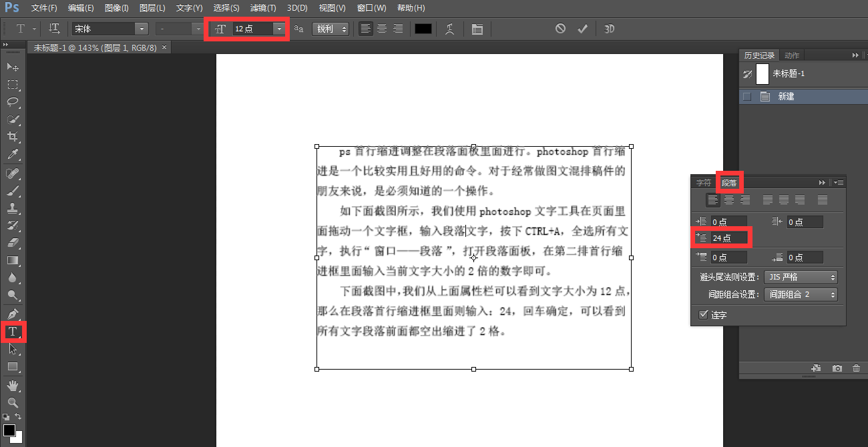
Task: Select the Crop tool
Action: pos(12,137)
